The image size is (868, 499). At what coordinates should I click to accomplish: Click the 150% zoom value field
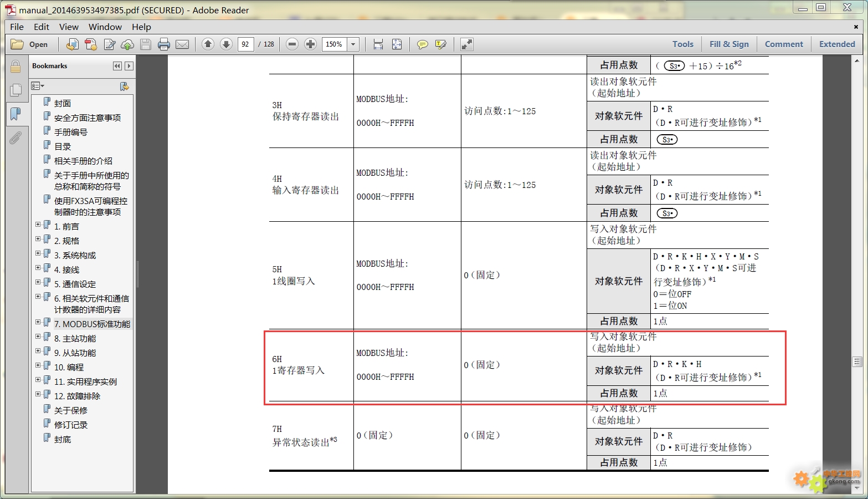[335, 44]
